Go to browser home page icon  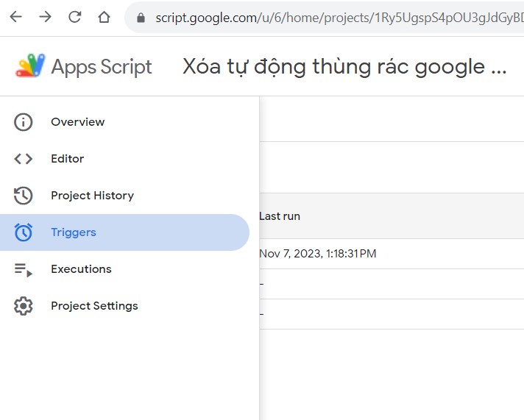pos(104,17)
